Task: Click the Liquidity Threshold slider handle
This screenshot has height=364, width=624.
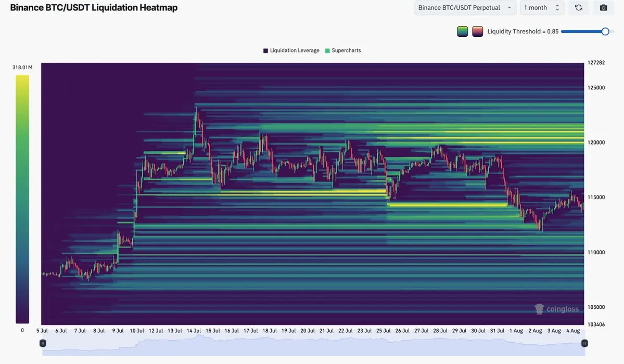Action: coord(605,31)
